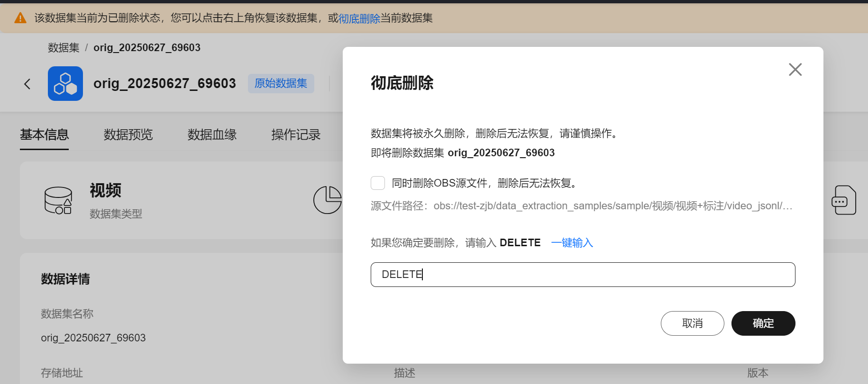Switch to 基本信息 tab

pyautogui.click(x=44, y=134)
